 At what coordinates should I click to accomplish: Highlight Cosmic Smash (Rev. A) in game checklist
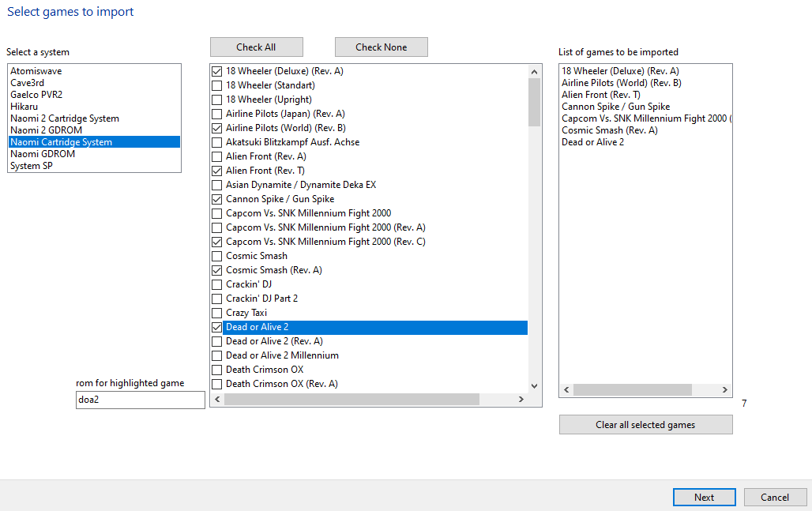(274, 270)
